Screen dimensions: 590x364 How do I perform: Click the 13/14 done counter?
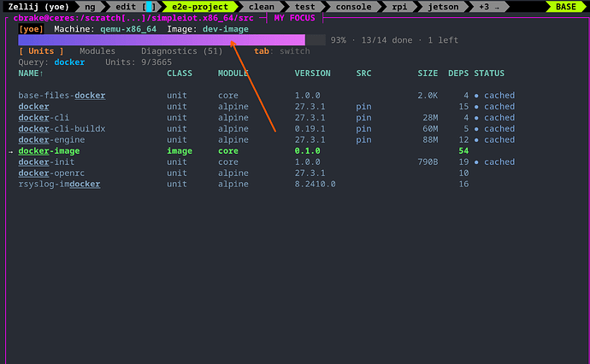pos(386,40)
